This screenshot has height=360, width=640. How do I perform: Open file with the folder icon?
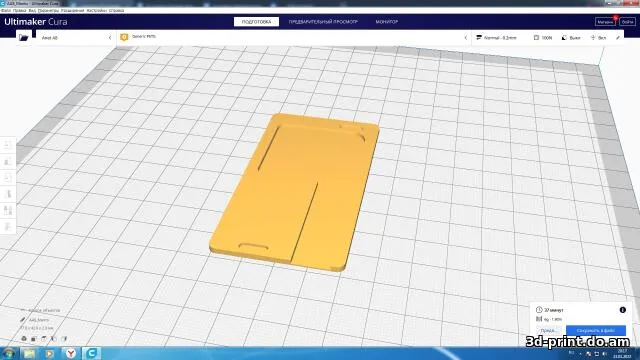24,38
